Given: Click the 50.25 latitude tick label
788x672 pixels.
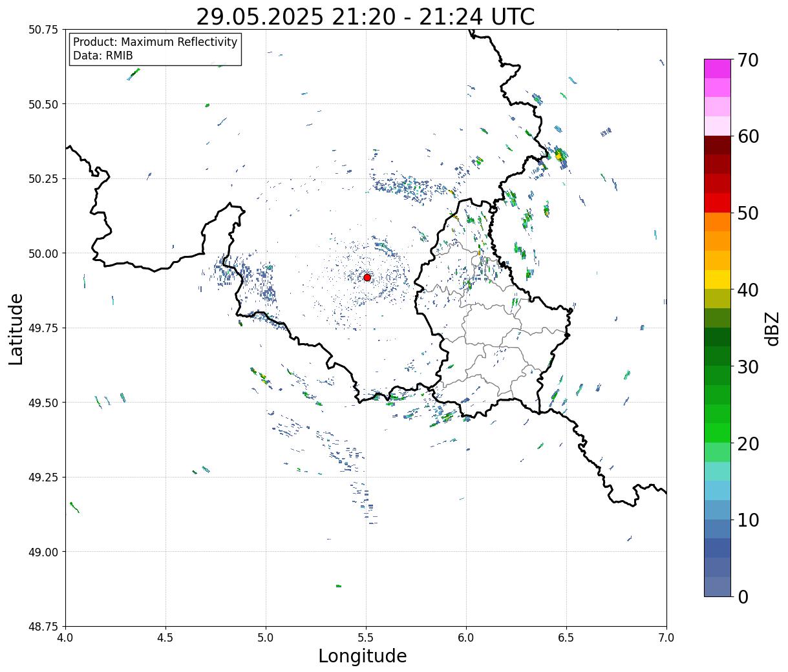Looking at the screenshot, I should pos(43,179).
